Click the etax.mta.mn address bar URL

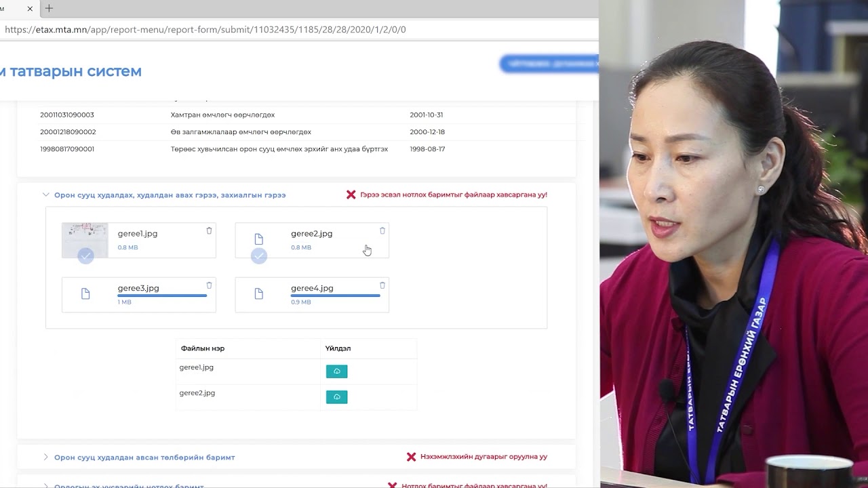[205, 30]
